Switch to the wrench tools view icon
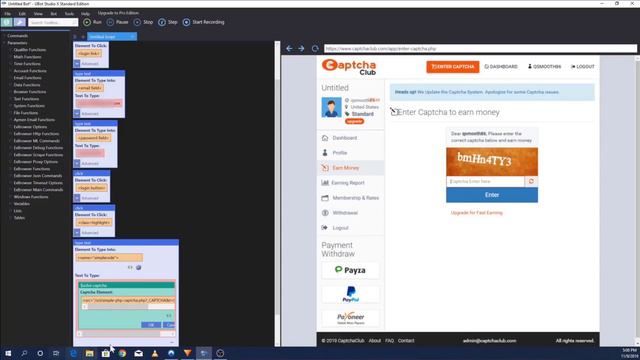640x360 pixels. [x=20, y=22]
